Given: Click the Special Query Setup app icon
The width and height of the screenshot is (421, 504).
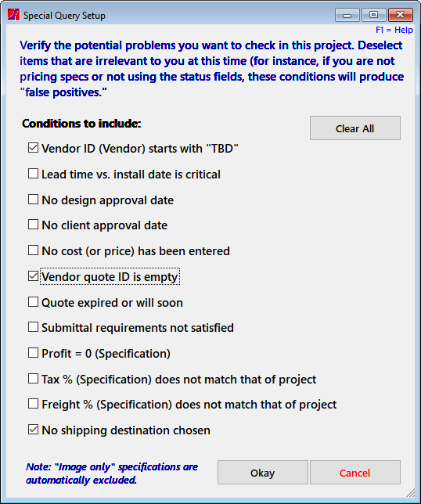Looking at the screenshot, I should (x=13, y=15).
